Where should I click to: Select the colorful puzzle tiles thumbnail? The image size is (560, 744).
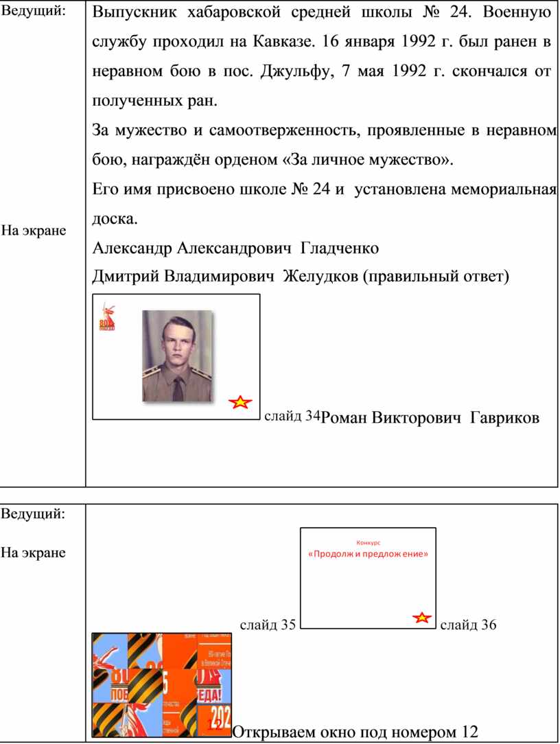tap(161, 685)
